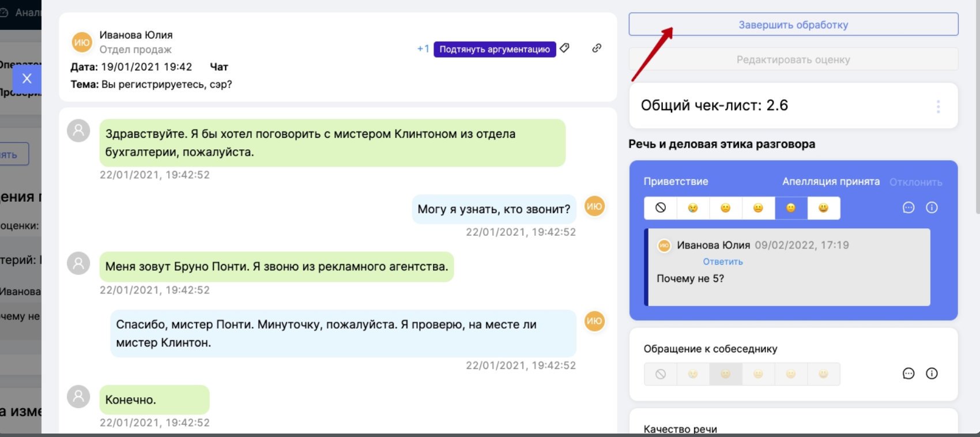Open comments for the Приветствие criterion
Viewport: 980px width, 437px height.
[909, 208]
